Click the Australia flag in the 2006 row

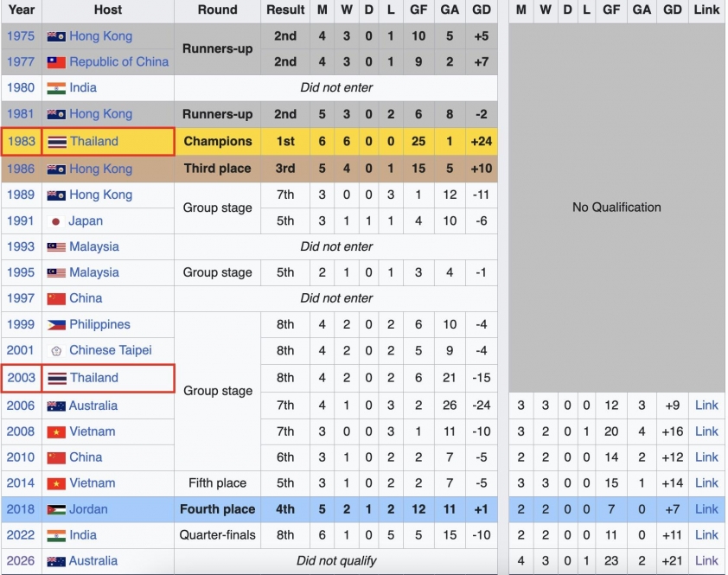56,406
